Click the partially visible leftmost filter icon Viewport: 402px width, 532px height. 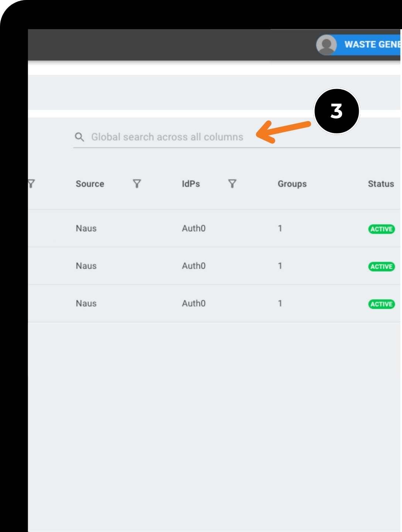(31, 184)
